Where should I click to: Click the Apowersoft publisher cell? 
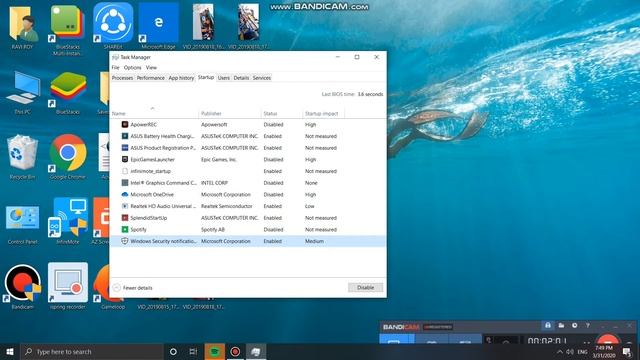(214, 124)
